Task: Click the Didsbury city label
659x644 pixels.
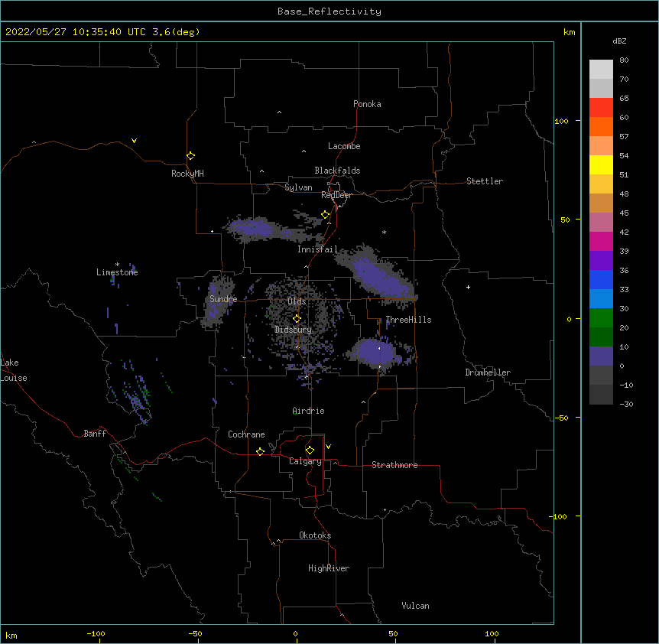Action: (x=294, y=330)
